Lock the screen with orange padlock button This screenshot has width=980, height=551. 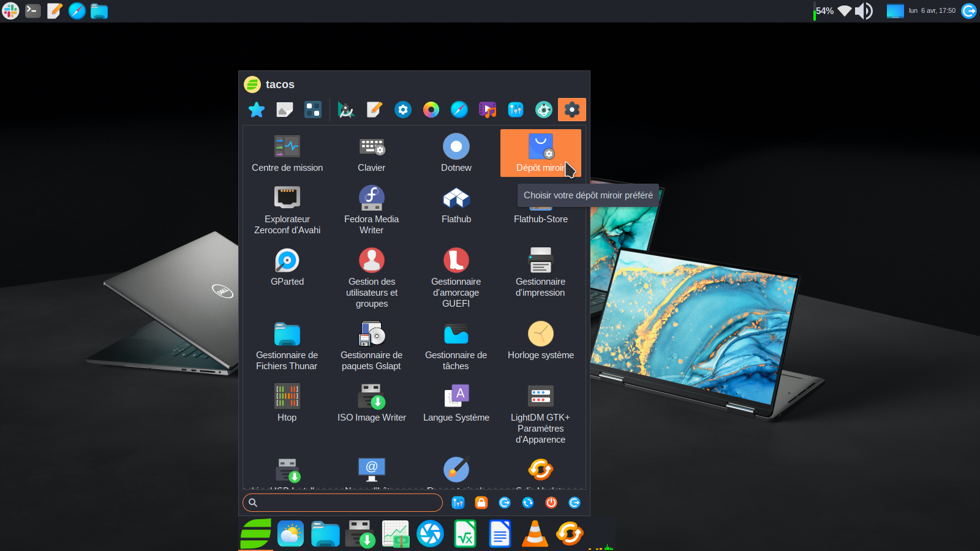(x=481, y=503)
